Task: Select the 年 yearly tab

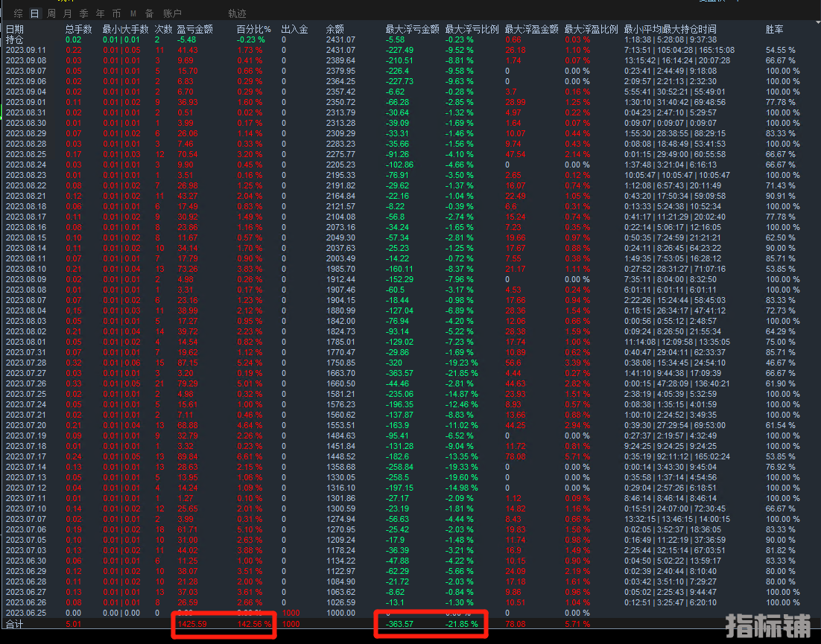Action: [x=100, y=13]
